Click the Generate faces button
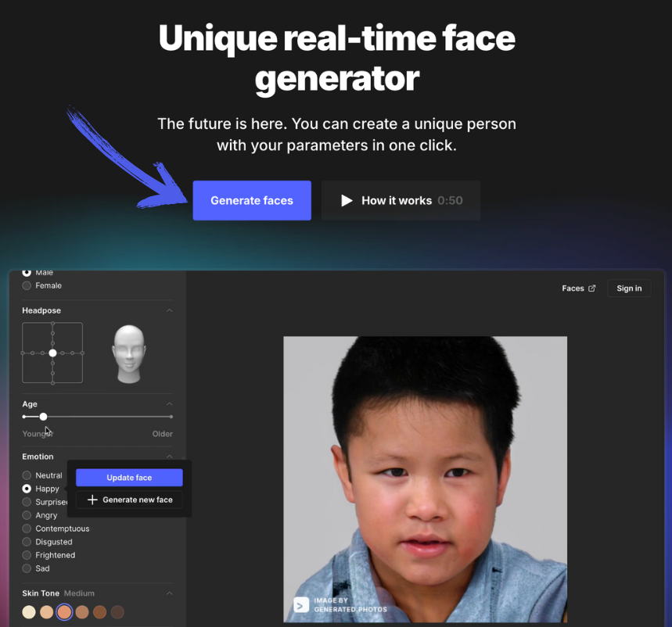The height and width of the screenshot is (627, 672). [252, 200]
